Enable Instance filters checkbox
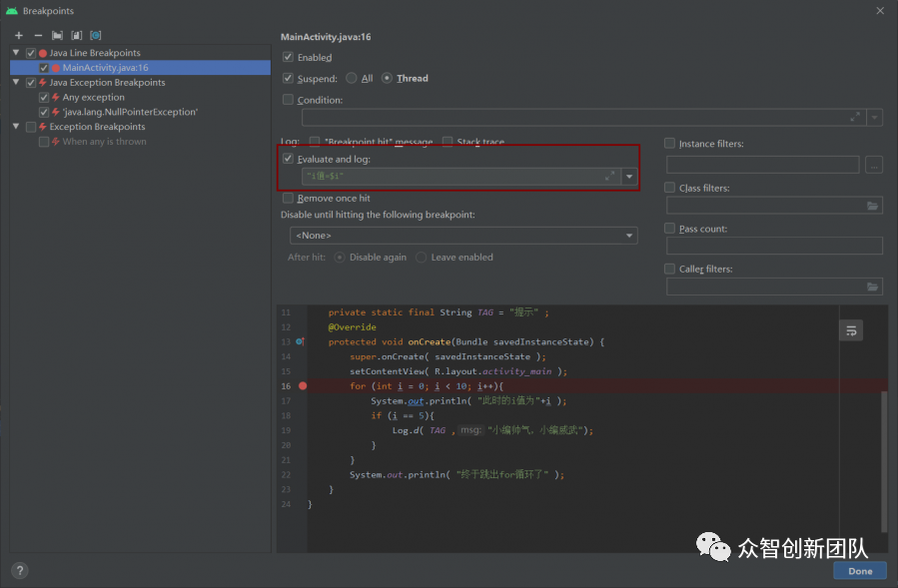The width and height of the screenshot is (898, 588). (x=669, y=143)
